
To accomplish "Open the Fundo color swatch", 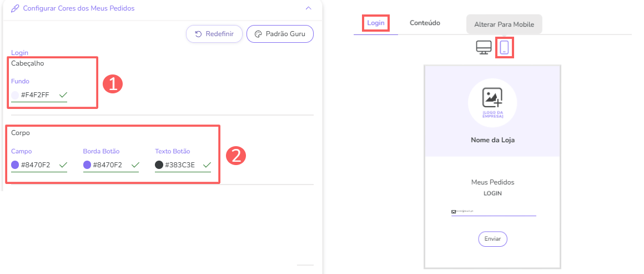I will click(15, 95).
